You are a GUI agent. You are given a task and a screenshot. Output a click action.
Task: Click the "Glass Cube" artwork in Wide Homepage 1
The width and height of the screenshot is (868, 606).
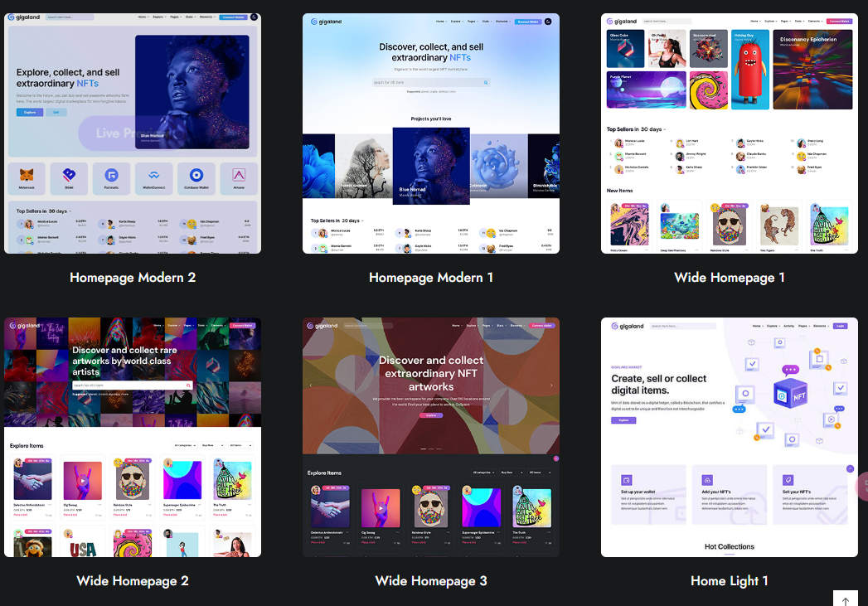coord(625,49)
